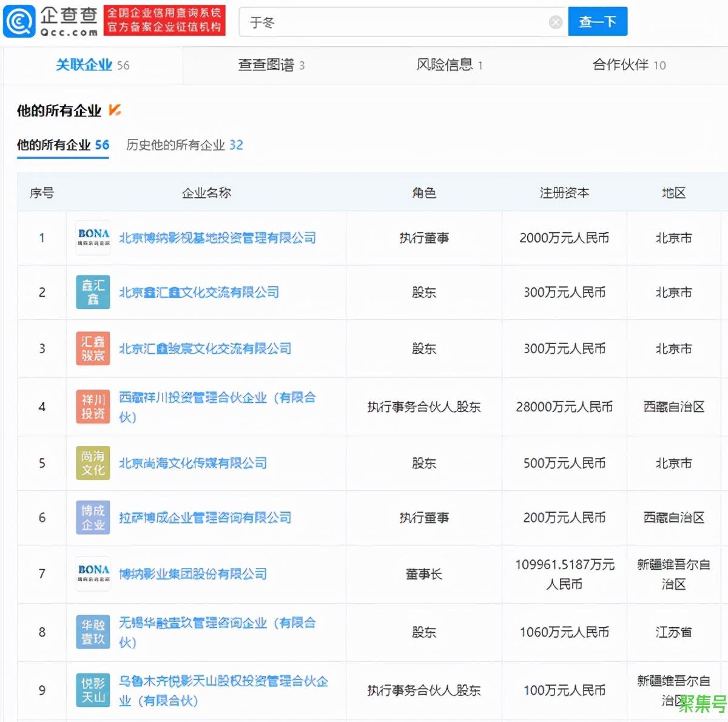Click 执行事务合伙人,股东 role in row 4
The height and width of the screenshot is (722, 728).
424,407
